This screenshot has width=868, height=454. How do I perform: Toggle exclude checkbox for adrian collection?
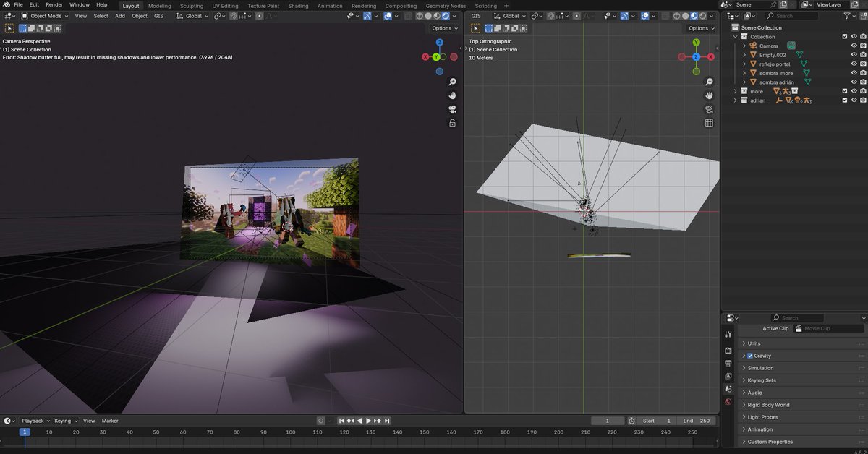[844, 100]
